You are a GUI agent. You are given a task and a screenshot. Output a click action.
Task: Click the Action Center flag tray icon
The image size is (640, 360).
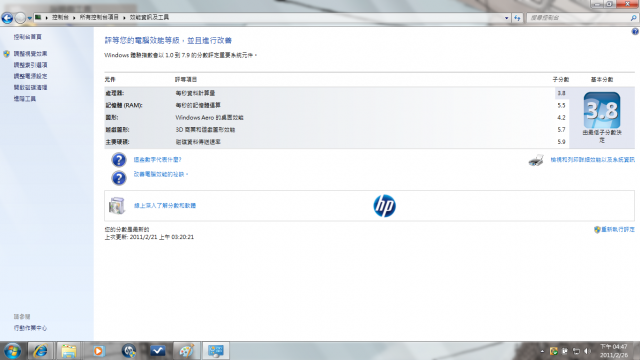565,351
